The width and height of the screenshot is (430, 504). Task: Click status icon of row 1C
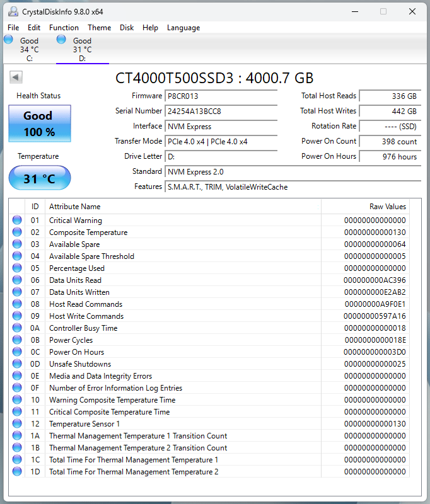17,459
